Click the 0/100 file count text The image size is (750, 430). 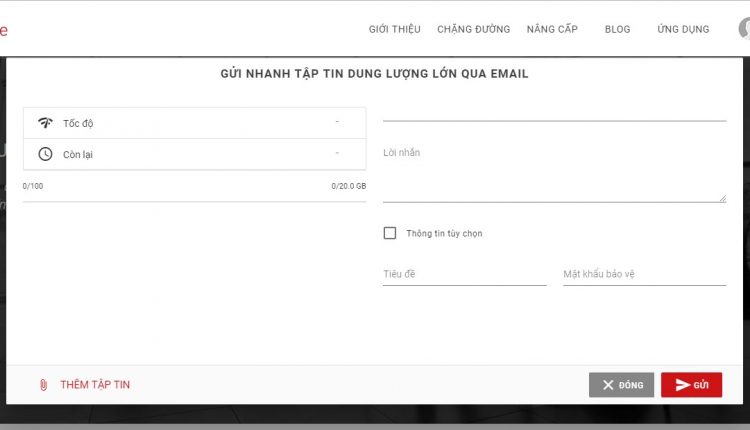coord(33,186)
